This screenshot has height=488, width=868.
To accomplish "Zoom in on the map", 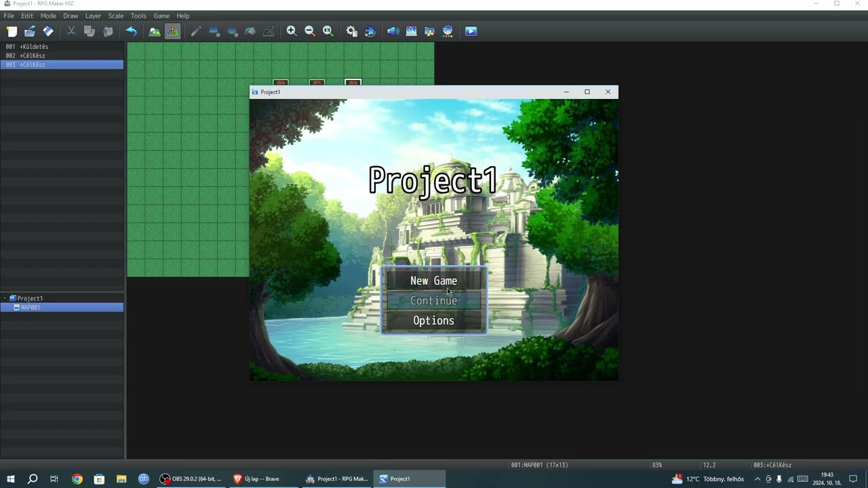I will tap(292, 31).
